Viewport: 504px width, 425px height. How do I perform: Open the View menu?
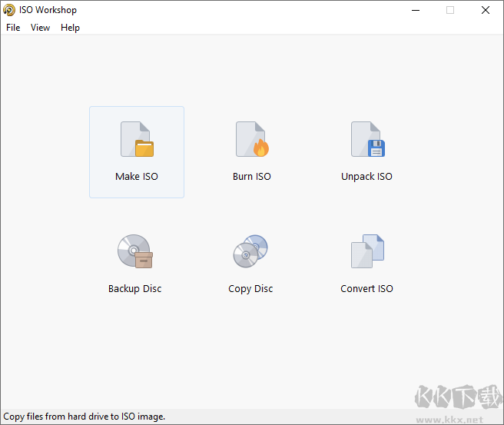[x=40, y=28]
